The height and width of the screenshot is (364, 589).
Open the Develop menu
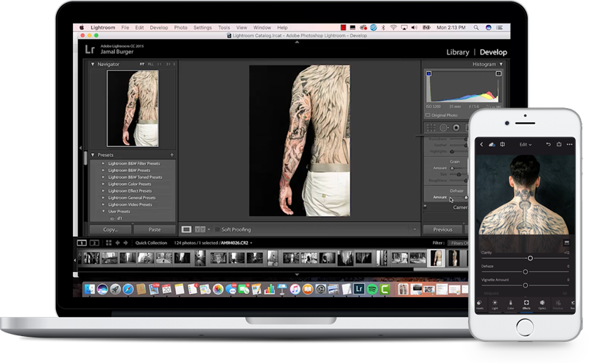pyautogui.click(x=159, y=27)
